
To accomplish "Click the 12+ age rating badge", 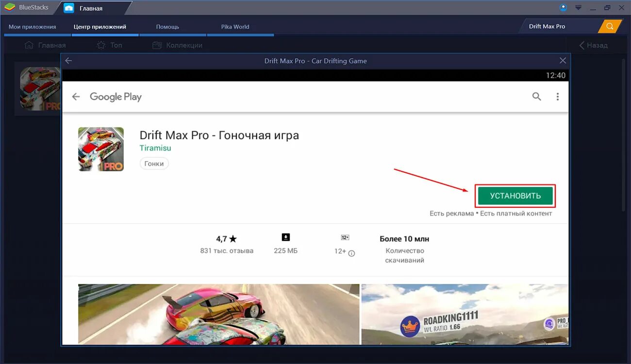I will pos(345,237).
